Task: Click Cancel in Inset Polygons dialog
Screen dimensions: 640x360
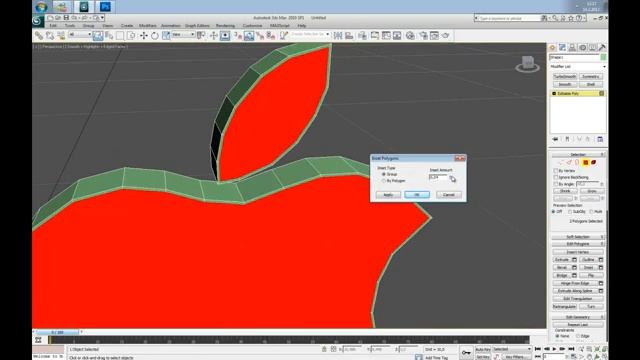Action: [x=449, y=195]
